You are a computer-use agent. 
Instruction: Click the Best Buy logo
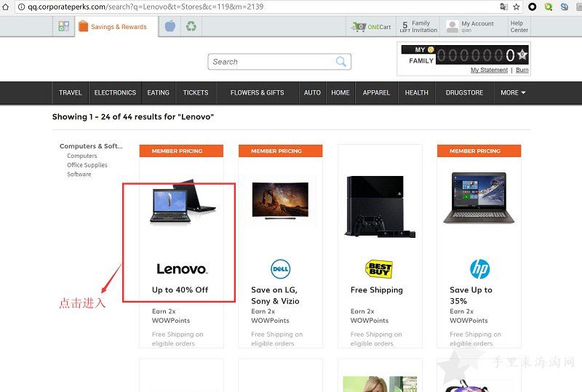pyautogui.click(x=379, y=269)
